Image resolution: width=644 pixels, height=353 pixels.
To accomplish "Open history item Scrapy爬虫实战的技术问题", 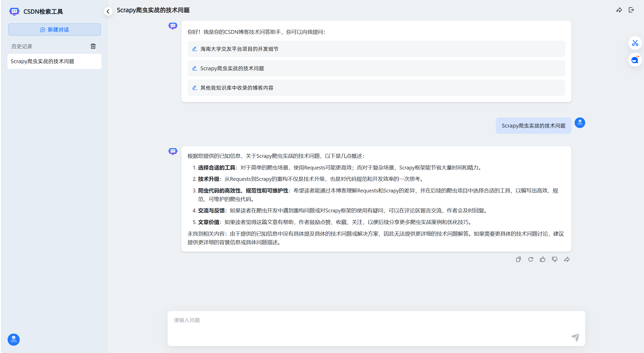I will pos(55,61).
